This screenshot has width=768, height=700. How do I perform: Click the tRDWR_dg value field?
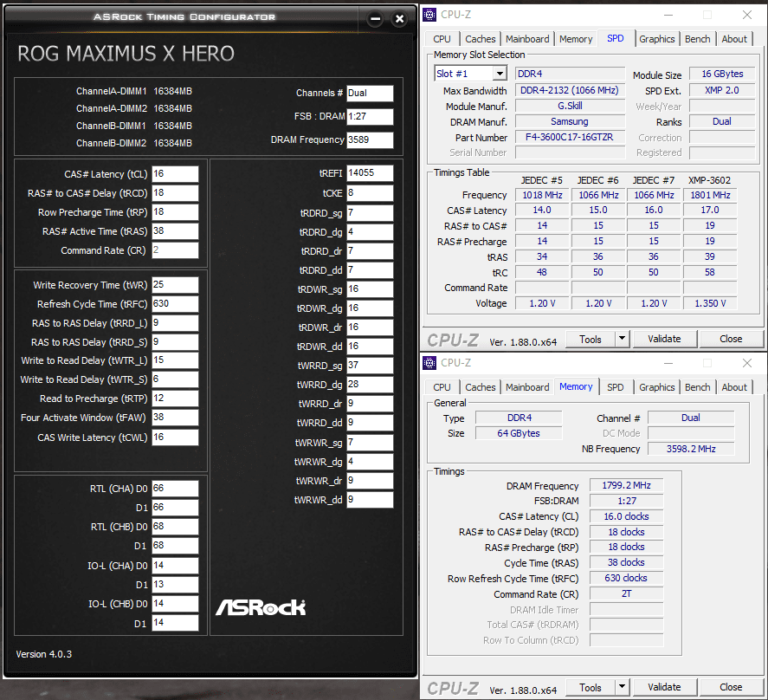tap(370, 308)
